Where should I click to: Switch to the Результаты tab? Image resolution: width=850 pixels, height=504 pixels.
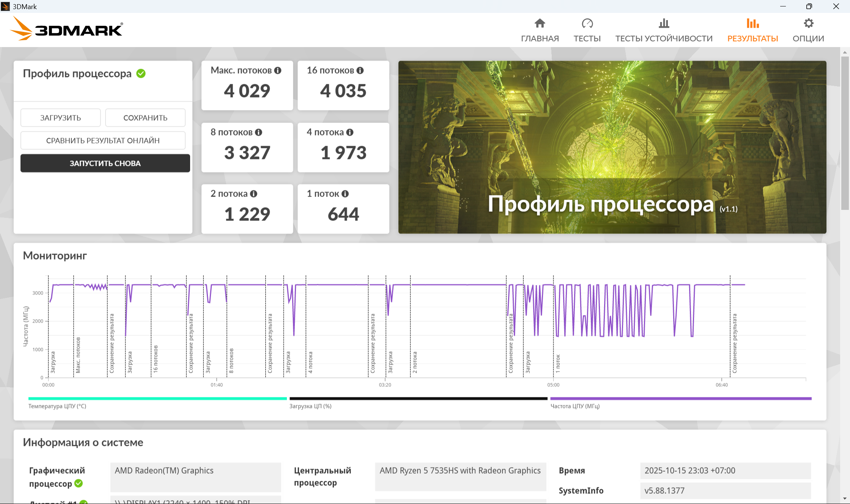(752, 30)
